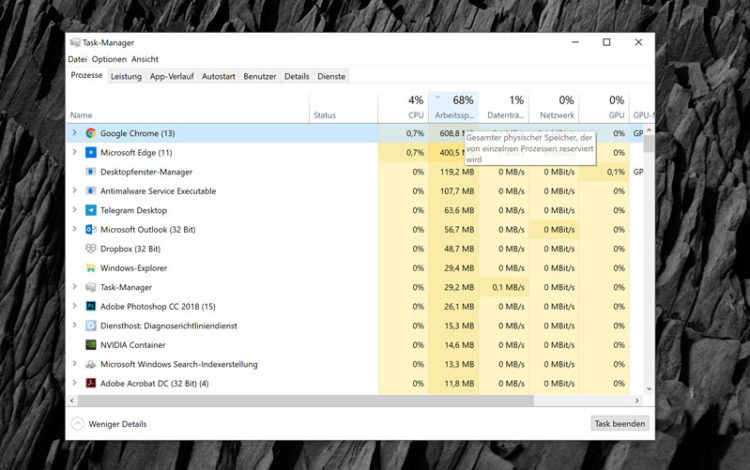Expand the Microsoft Outlook (32 Bit) entry

(75, 229)
